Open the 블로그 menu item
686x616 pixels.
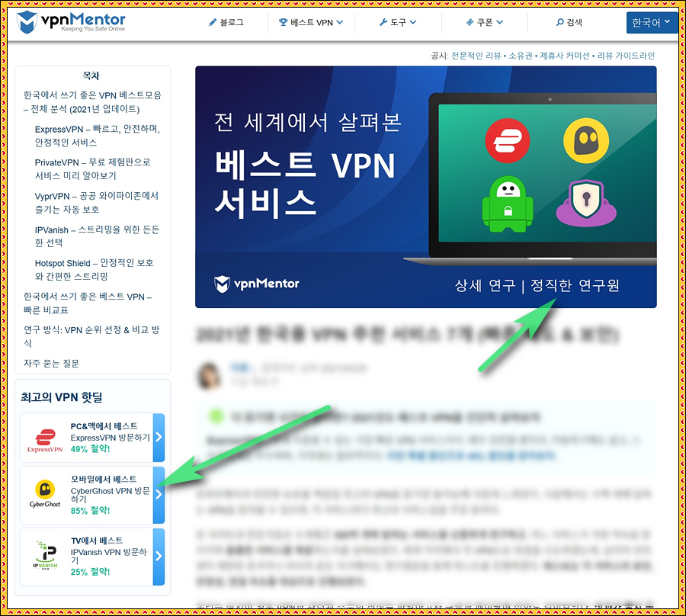[x=226, y=22]
